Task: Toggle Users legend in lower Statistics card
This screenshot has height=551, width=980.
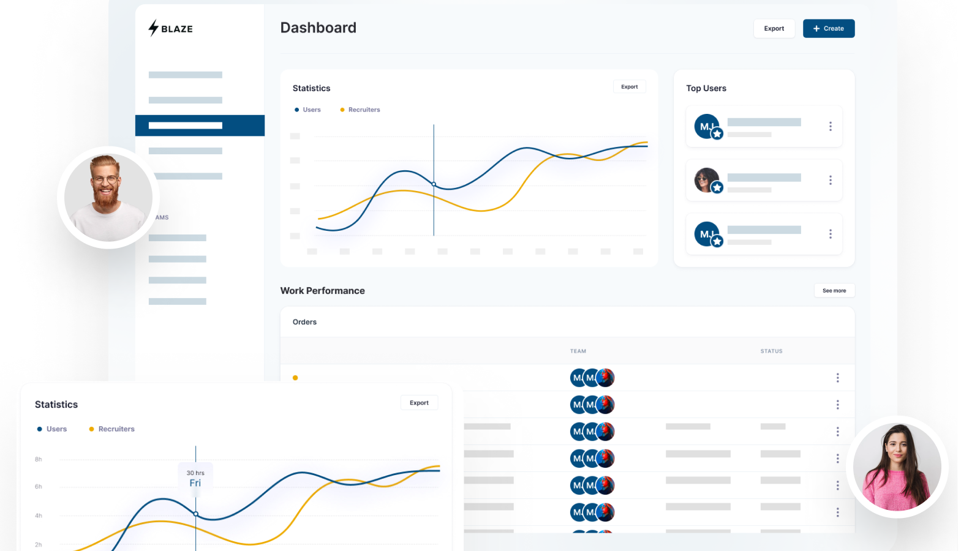Action: coord(52,429)
